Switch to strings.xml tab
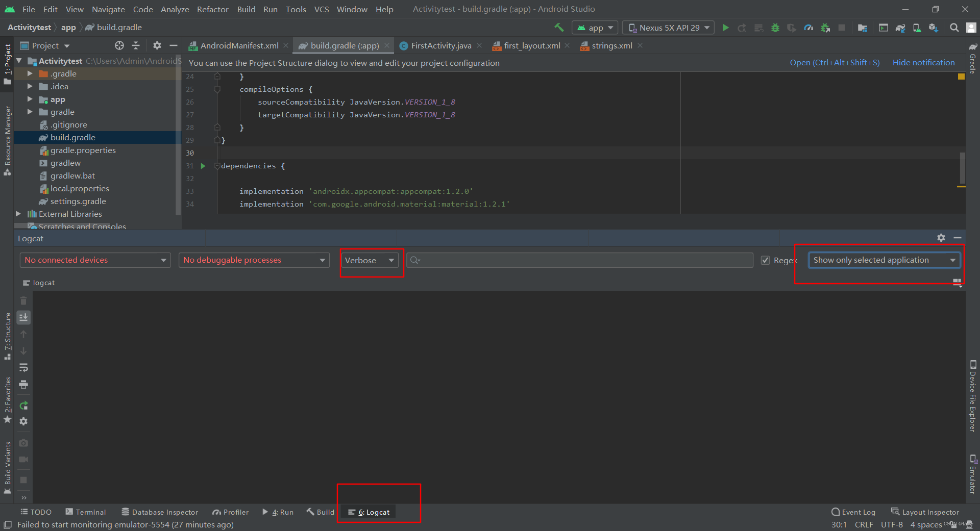Screen dimensions: 980x531 [611, 45]
